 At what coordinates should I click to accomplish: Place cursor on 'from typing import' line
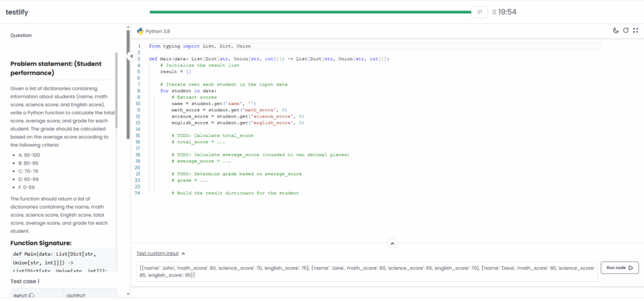(199, 46)
